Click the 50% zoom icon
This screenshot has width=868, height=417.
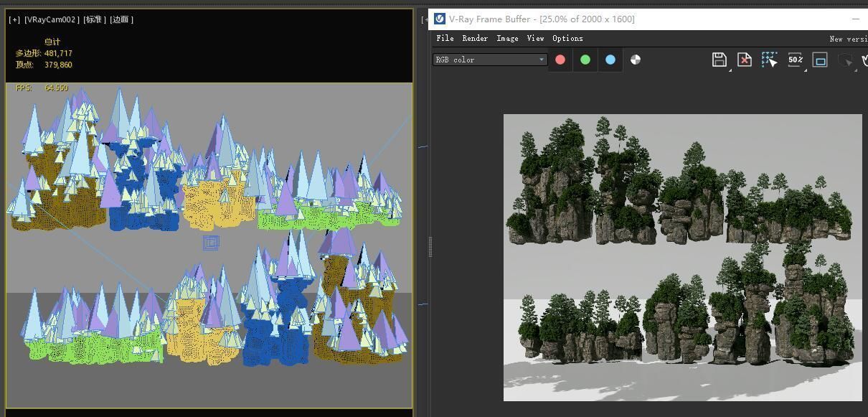[x=795, y=60]
